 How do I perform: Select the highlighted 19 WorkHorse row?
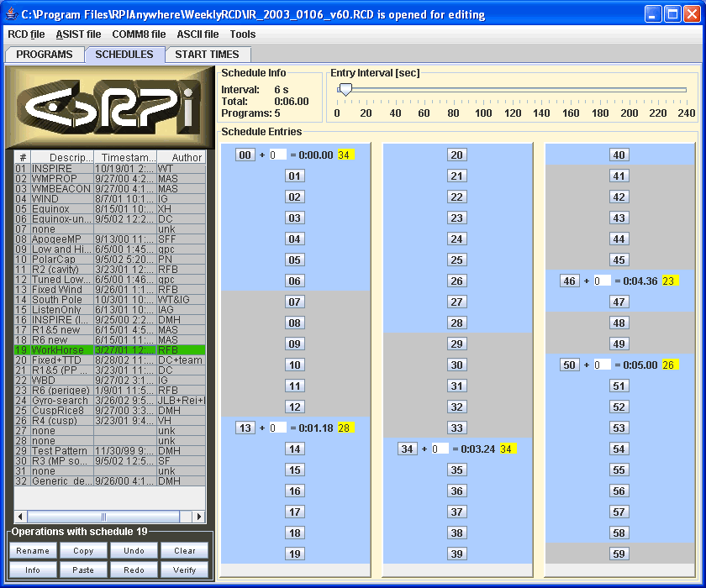pos(110,350)
